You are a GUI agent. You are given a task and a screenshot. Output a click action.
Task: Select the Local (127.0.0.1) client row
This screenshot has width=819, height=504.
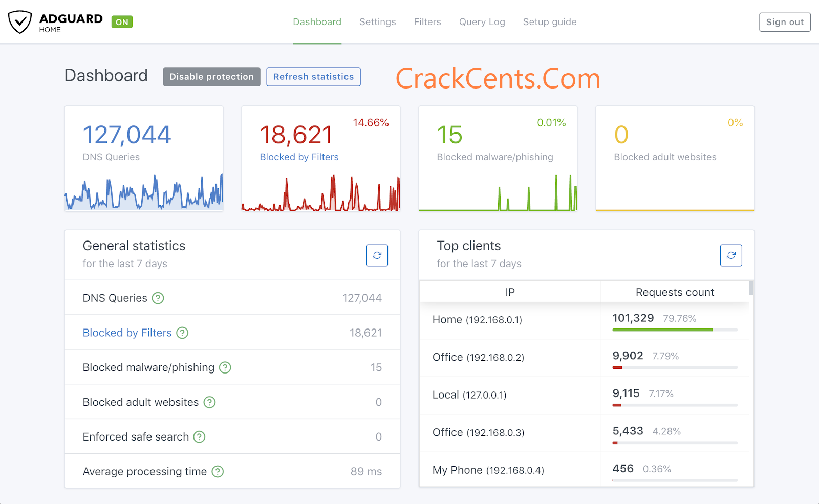[584, 396]
